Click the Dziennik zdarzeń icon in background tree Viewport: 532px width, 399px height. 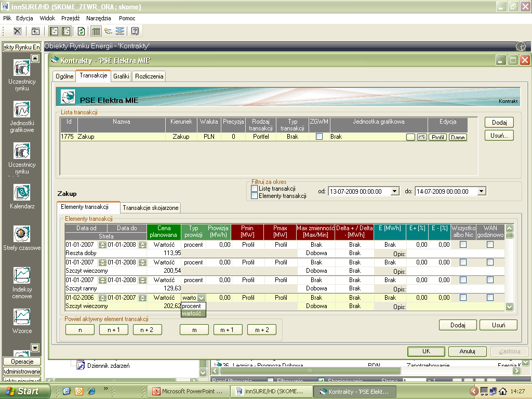pos(81,365)
